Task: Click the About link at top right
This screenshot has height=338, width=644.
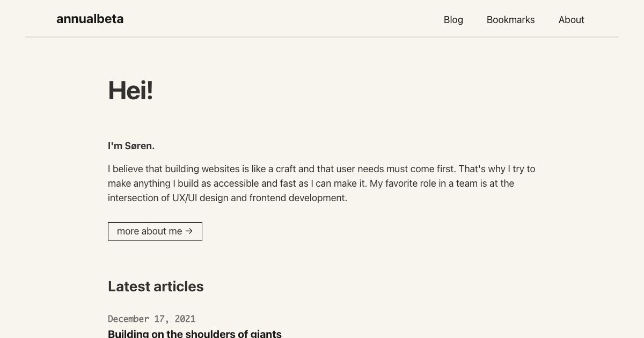Action: tap(571, 20)
